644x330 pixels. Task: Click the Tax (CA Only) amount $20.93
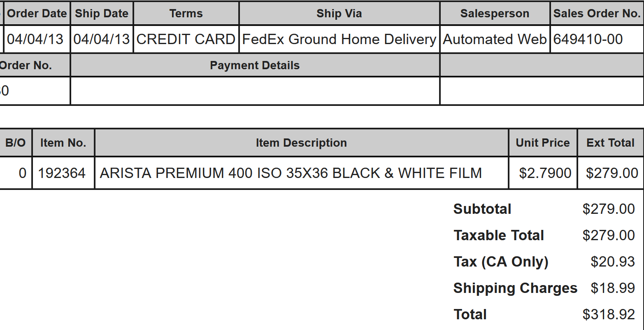(x=612, y=262)
